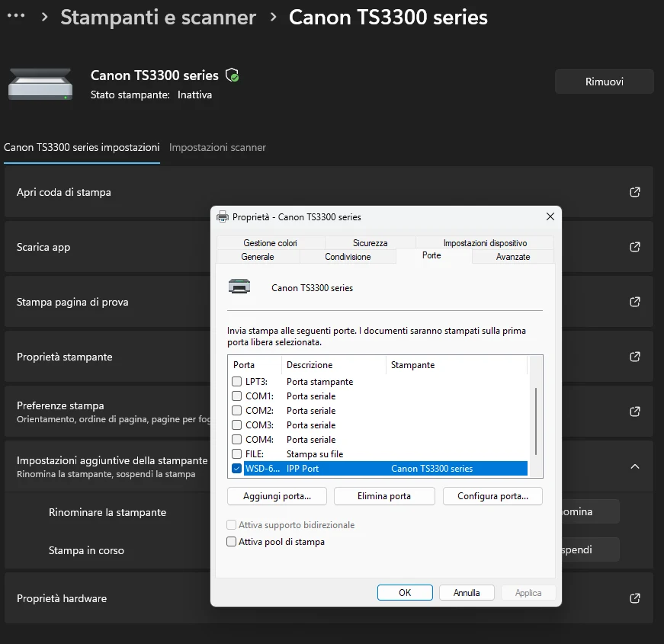Click printer icon in Proprietà dialog title bar
Viewport: 664px width, 644px height.
point(223,216)
